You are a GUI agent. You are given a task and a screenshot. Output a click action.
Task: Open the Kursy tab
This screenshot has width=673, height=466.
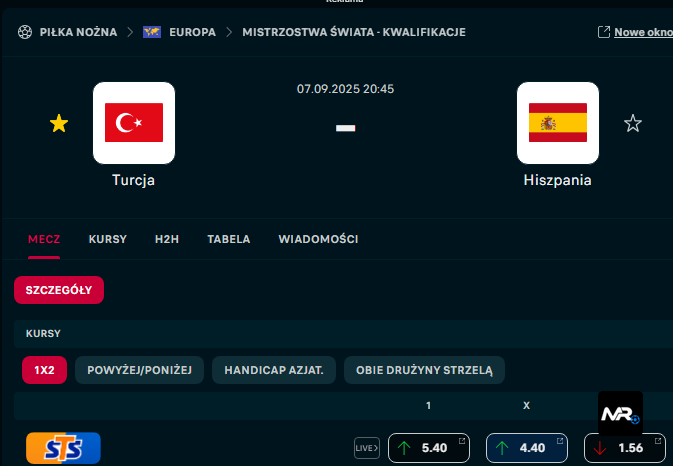pos(107,240)
